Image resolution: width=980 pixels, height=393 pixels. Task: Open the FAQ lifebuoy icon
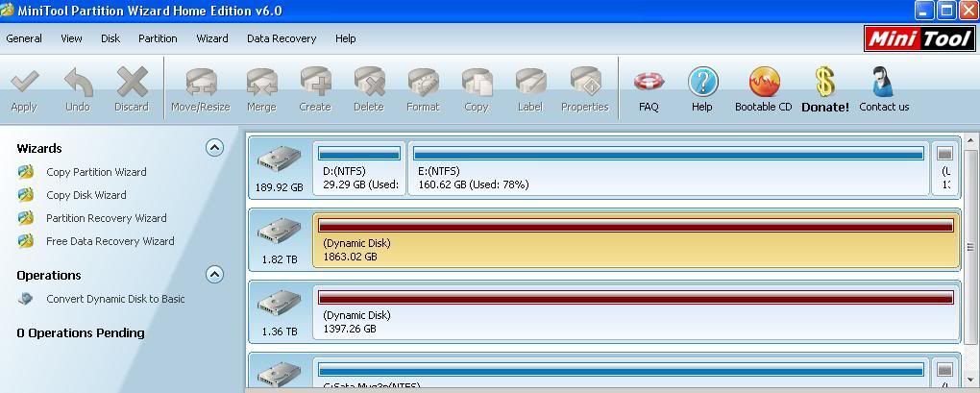[649, 82]
